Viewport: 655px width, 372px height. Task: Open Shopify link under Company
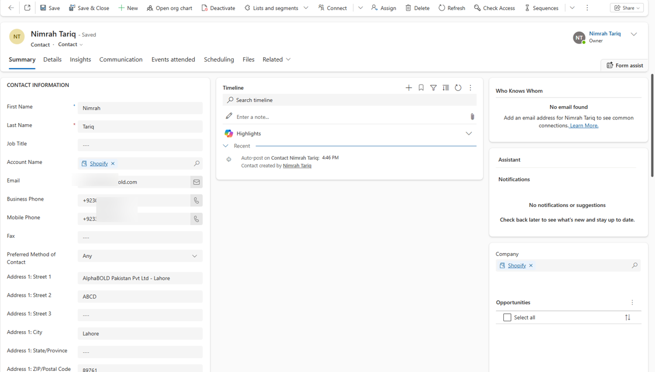[517, 265]
